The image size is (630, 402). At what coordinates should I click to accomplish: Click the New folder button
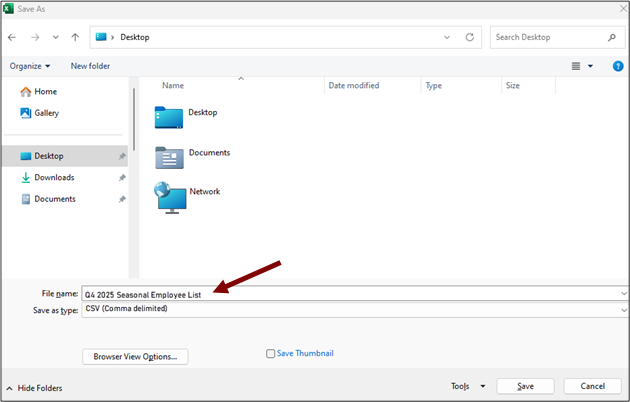[x=91, y=66]
